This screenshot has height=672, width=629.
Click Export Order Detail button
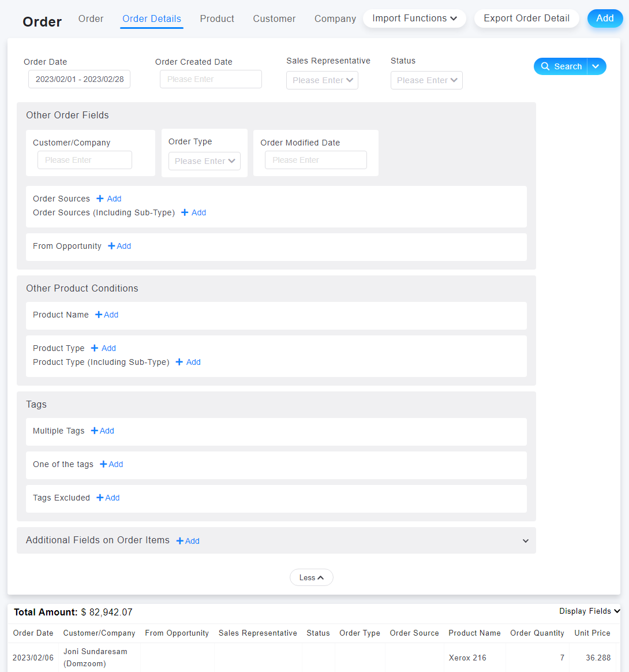tap(527, 18)
